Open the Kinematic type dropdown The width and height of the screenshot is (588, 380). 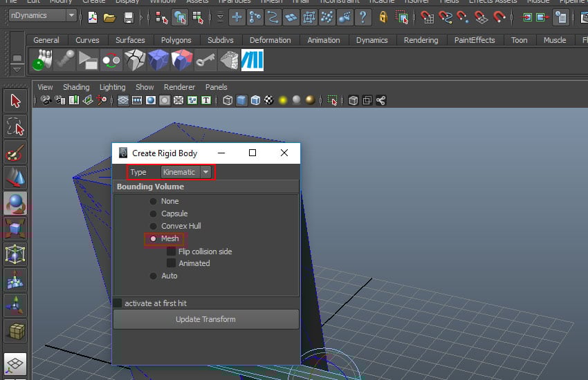185,172
